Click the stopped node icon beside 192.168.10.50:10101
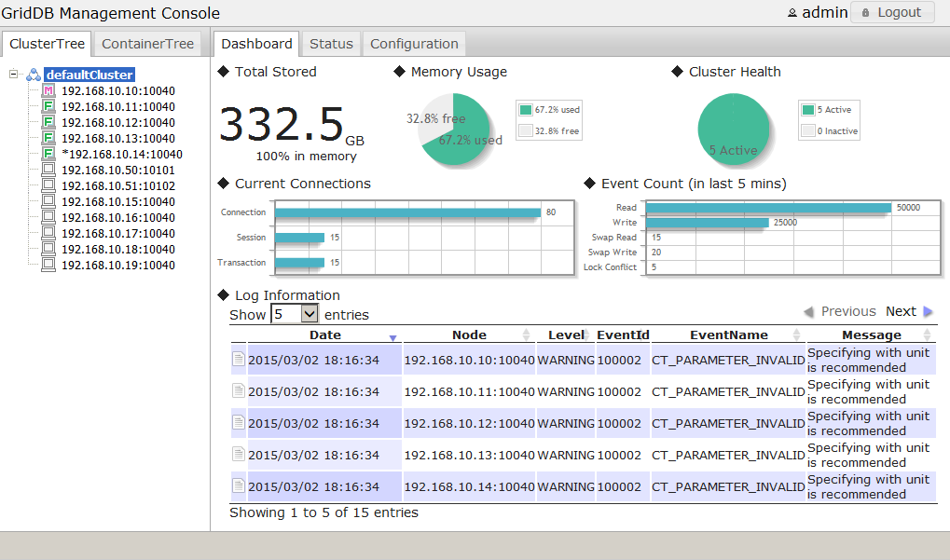Image resolution: width=950 pixels, height=560 pixels. (x=48, y=169)
